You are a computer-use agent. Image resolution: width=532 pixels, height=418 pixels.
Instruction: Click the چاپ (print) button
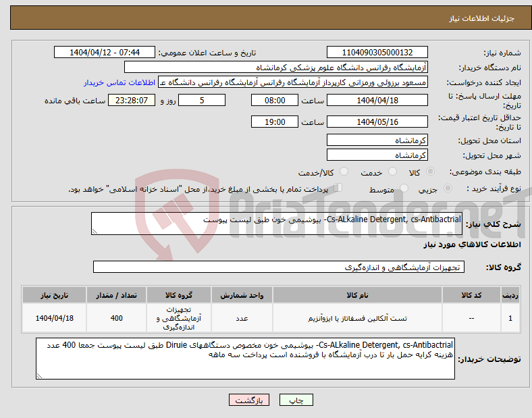[296, 400]
